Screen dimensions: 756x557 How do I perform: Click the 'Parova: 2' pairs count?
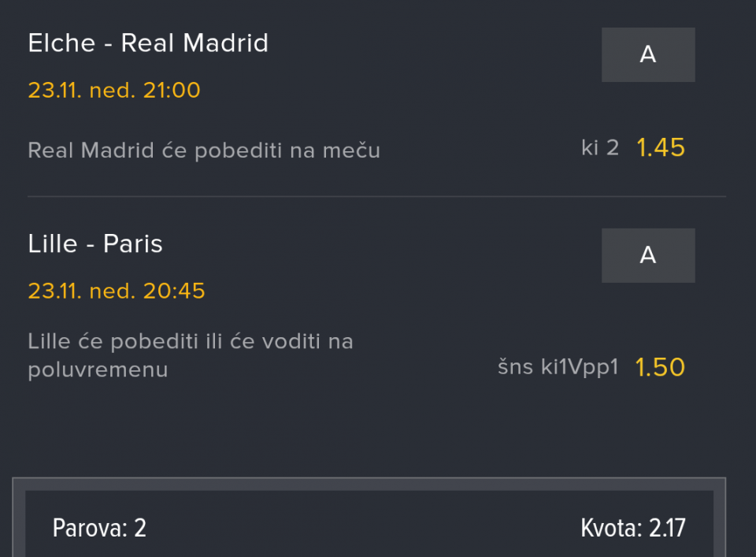click(x=99, y=528)
